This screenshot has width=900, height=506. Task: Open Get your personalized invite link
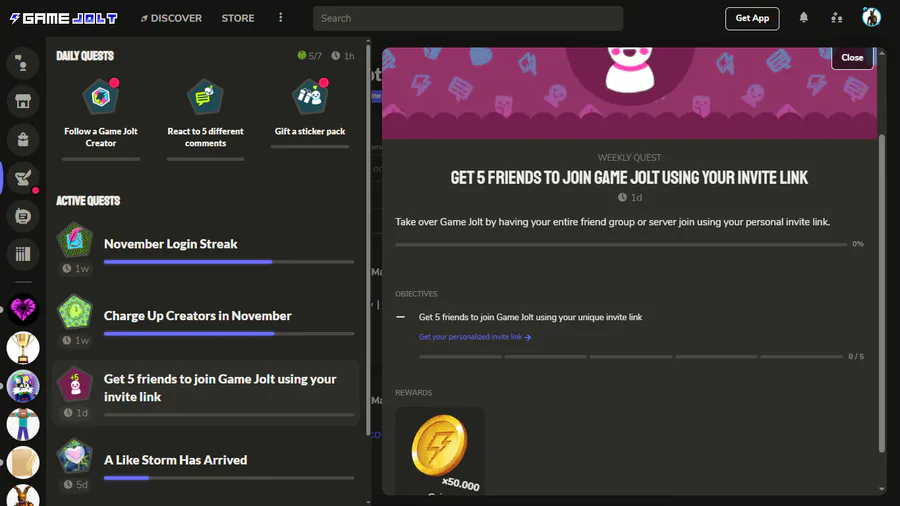tap(475, 337)
